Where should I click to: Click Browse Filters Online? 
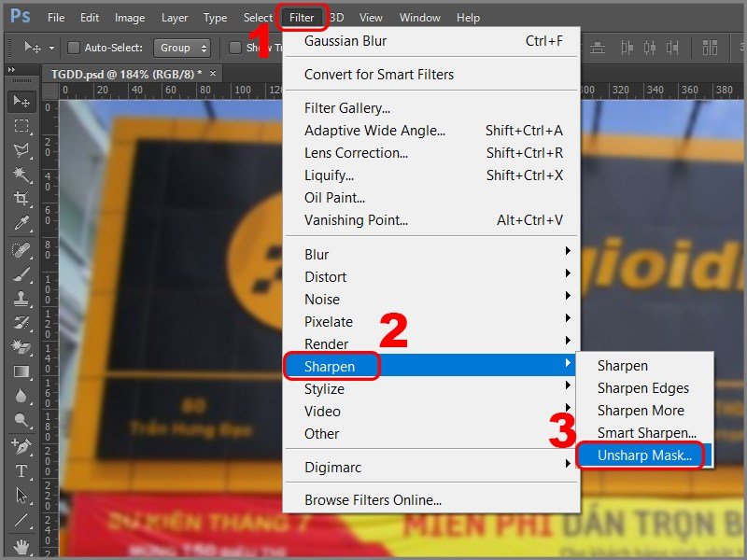432,500
